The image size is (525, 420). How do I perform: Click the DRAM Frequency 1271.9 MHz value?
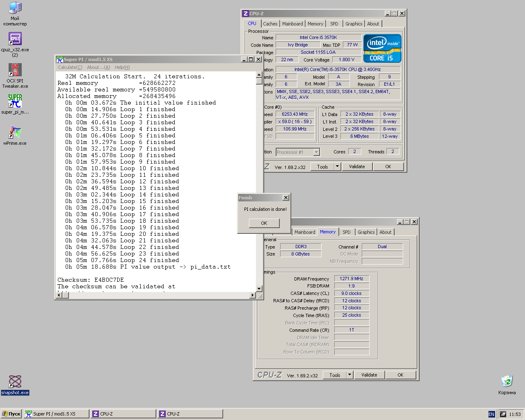click(x=352, y=278)
